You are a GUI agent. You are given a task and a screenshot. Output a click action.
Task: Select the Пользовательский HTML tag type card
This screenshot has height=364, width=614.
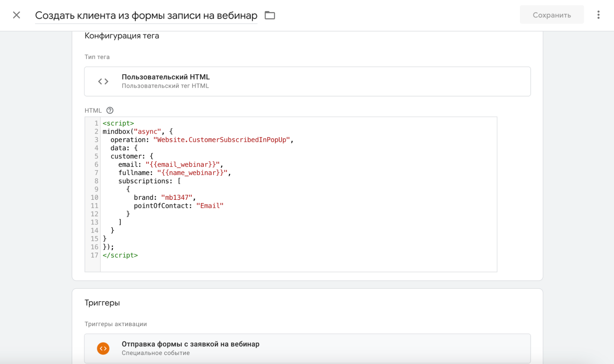pos(307,81)
